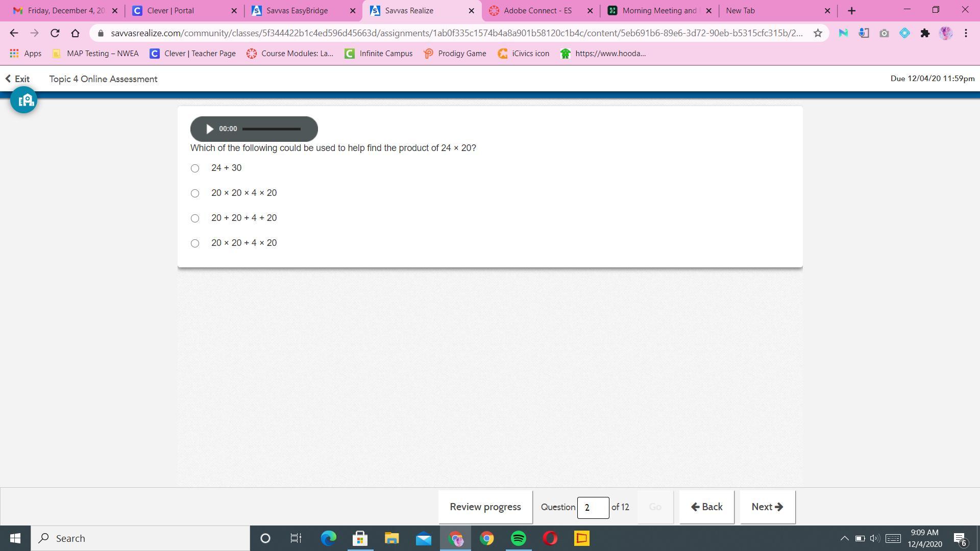Choose the option 20 × 20 × 4 × 20

(x=195, y=193)
